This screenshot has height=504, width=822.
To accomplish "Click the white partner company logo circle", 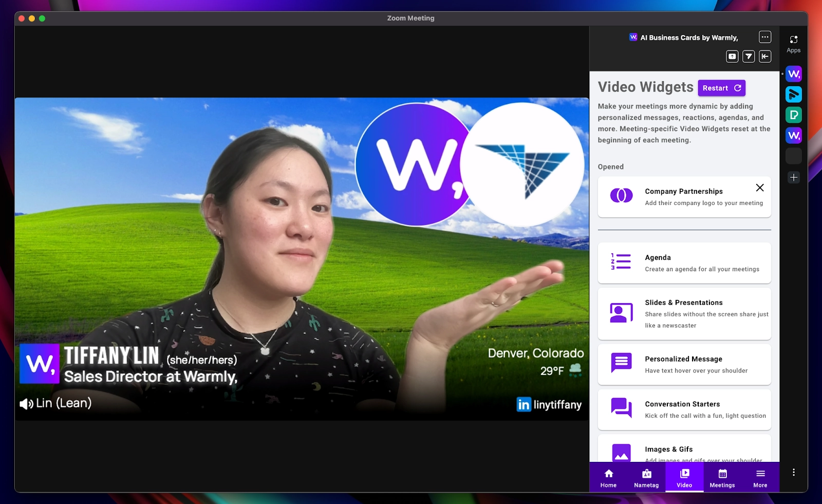I will (522, 164).
